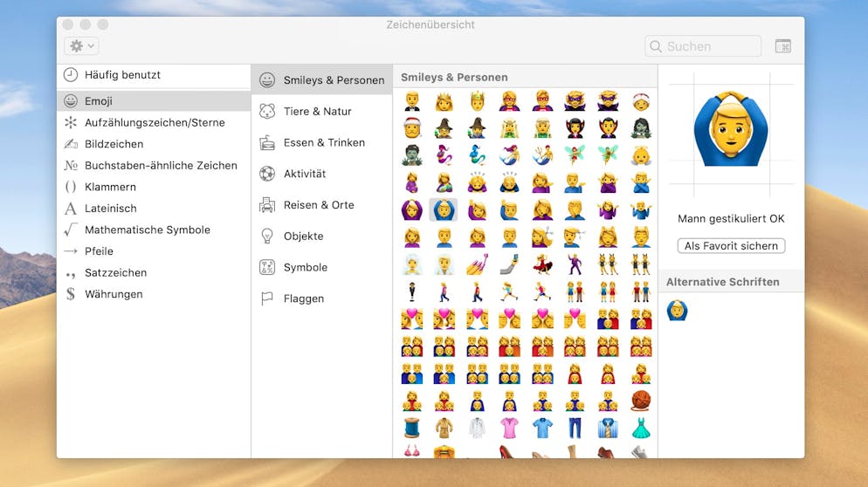
Task: Choose the pink women's blouse emoji
Action: (x=509, y=428)
